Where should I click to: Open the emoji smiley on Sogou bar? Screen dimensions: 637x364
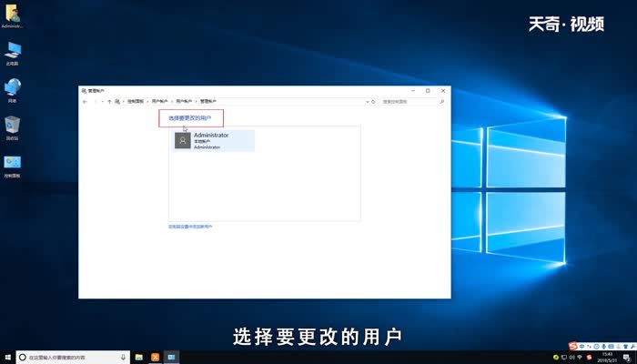click(596, 347)
